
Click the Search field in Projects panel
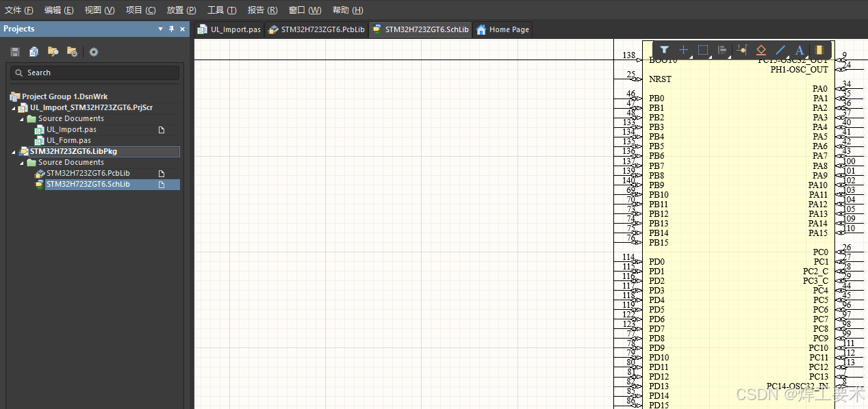(x=94, y=72)
